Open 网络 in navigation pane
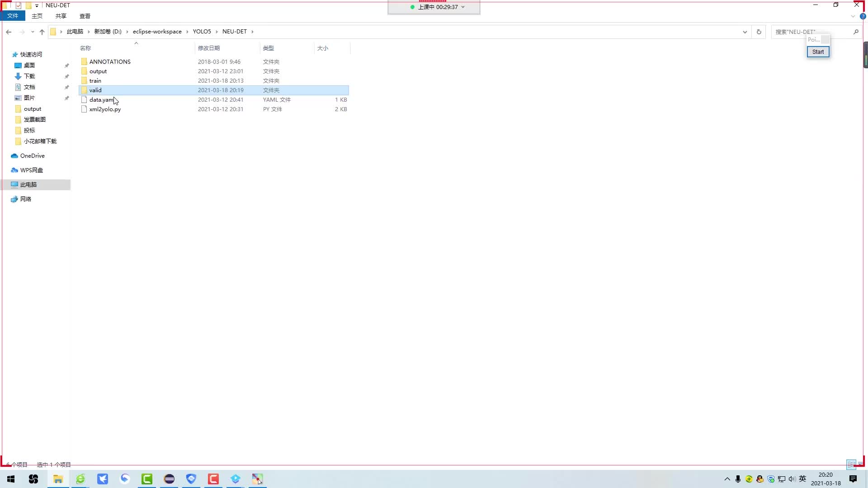868x488 pixels. click(x=26, y=199)
